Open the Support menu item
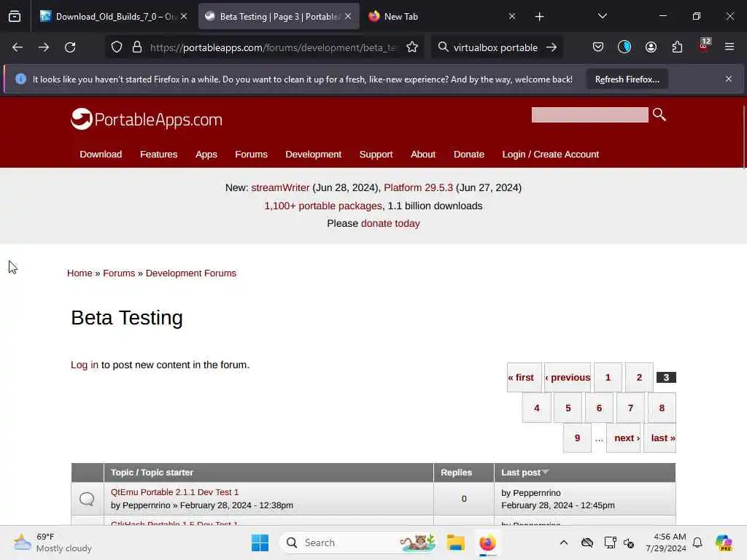 [x=376, y=155]
